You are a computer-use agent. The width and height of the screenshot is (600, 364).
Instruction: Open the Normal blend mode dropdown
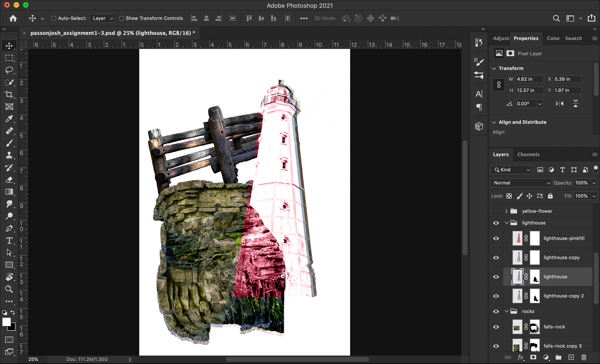(x=521, y=183)
